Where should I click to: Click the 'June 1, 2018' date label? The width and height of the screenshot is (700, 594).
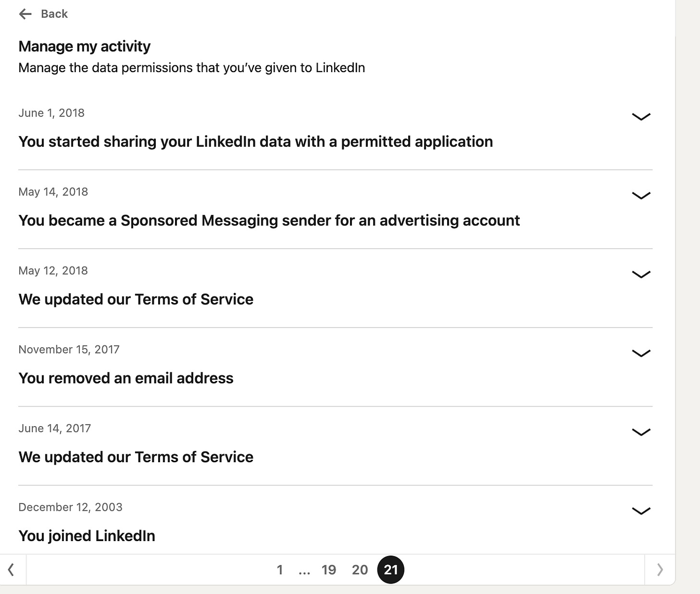click(51, 113)
